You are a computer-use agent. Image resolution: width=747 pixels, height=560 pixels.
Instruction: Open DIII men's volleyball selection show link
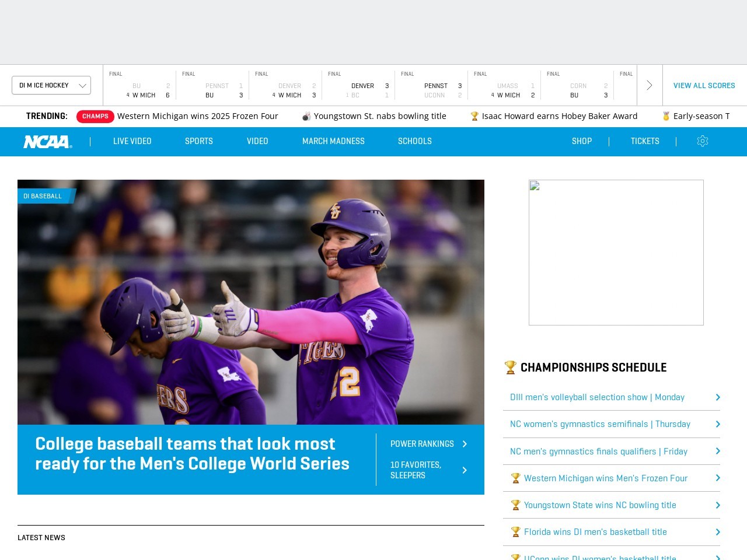(x=597, y=397)
